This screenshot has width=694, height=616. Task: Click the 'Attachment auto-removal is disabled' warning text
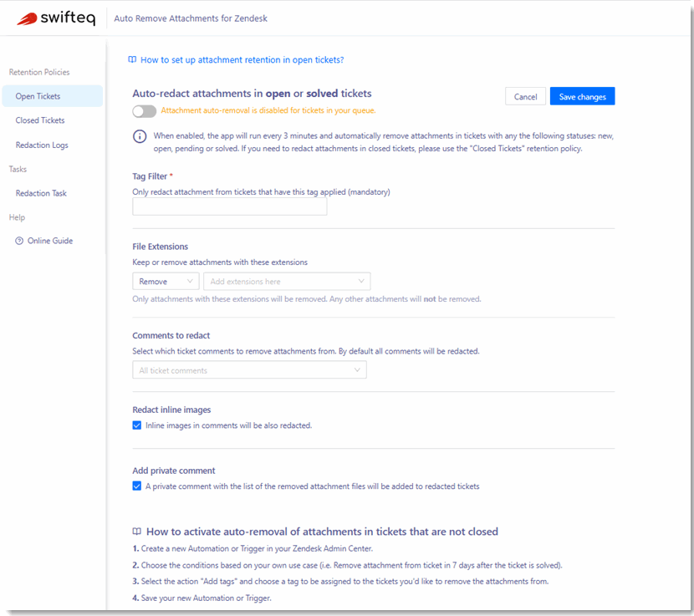click(268, 110)
